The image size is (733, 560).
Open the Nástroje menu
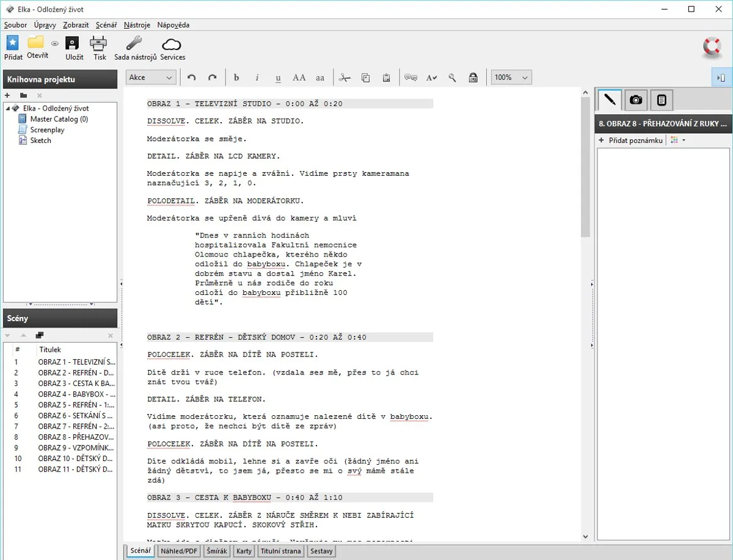coord(137,25)
